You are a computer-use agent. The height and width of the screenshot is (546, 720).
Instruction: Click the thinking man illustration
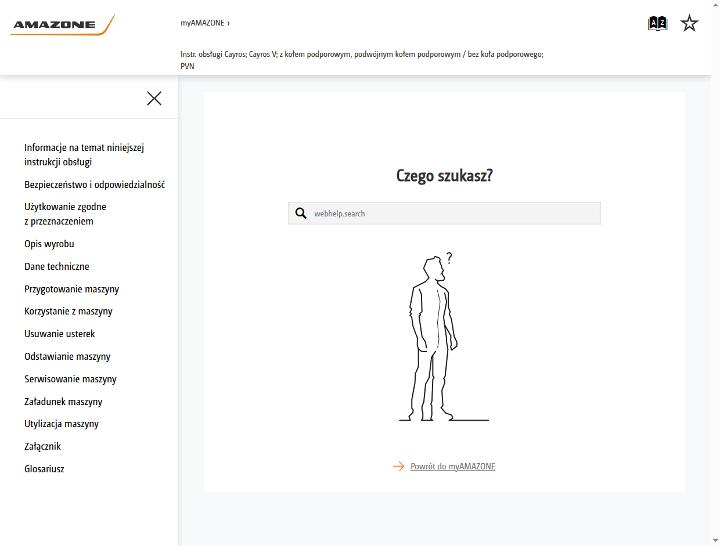click(444, 336)
